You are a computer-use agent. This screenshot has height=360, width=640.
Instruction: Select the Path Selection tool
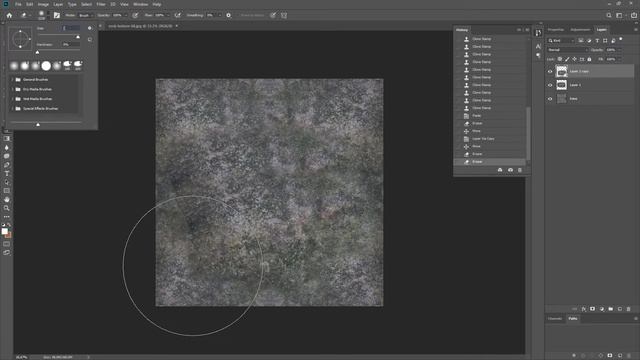tap(7, 182)
